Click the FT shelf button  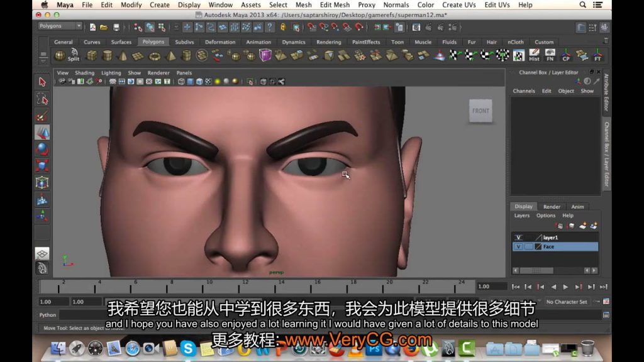(x=597, y=55)
